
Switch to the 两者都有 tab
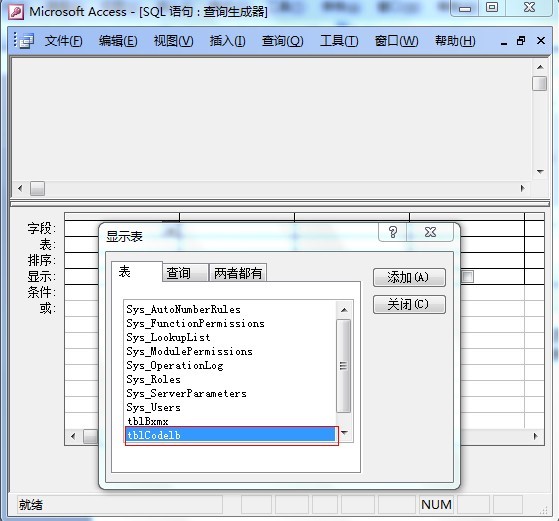[238, 274]
